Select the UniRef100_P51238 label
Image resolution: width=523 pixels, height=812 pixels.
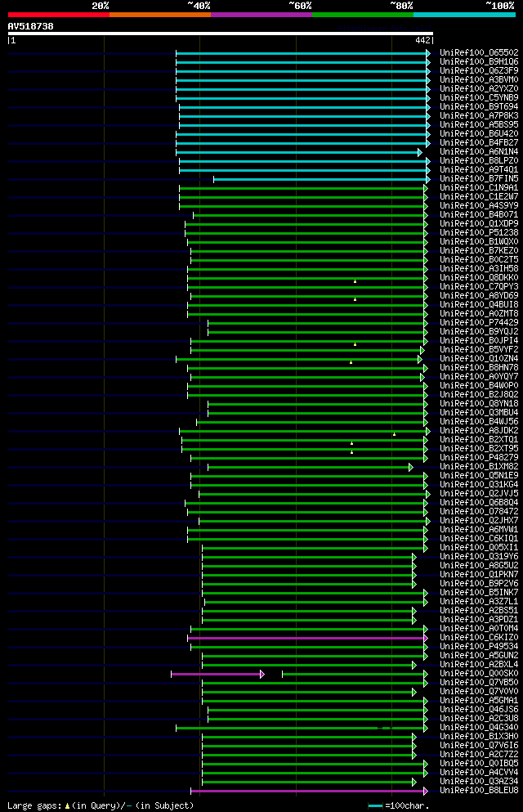tap(479, 233)
